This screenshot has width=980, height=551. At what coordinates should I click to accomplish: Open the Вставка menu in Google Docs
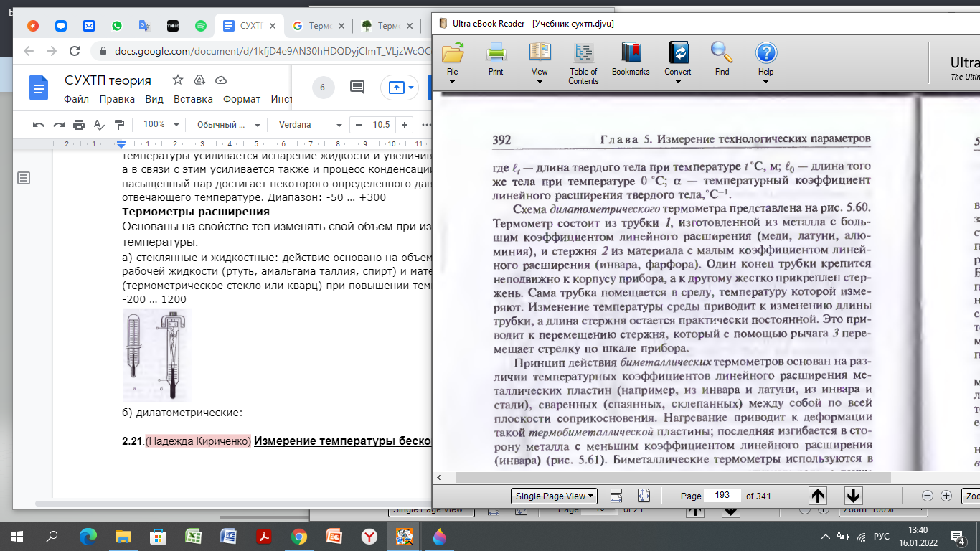click(193, 99)
